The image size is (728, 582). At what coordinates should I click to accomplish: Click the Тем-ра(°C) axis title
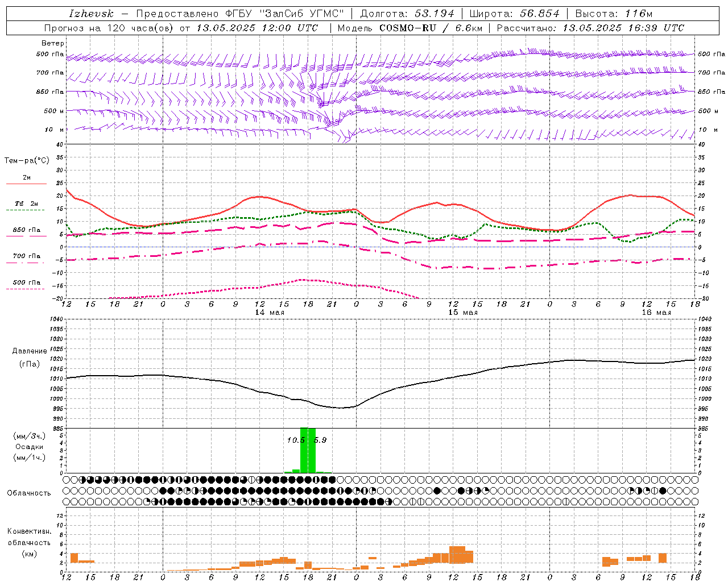(27, 161)
